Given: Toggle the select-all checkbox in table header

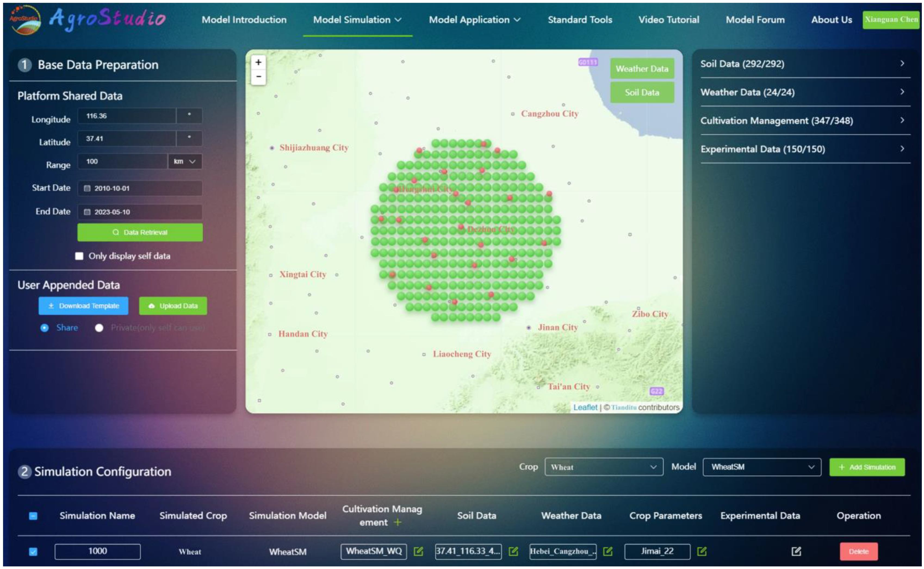Looking at the screenshot, I should pos(33,516).
